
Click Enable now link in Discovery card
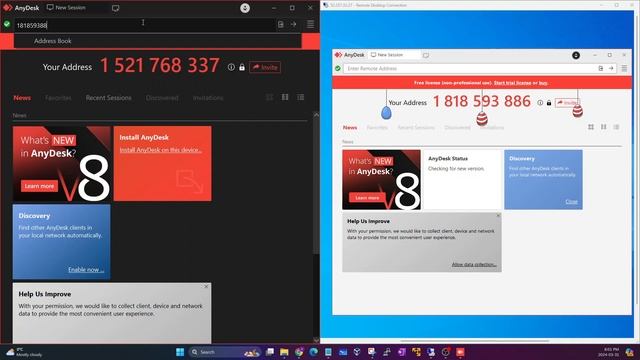(x=86, y=269)
